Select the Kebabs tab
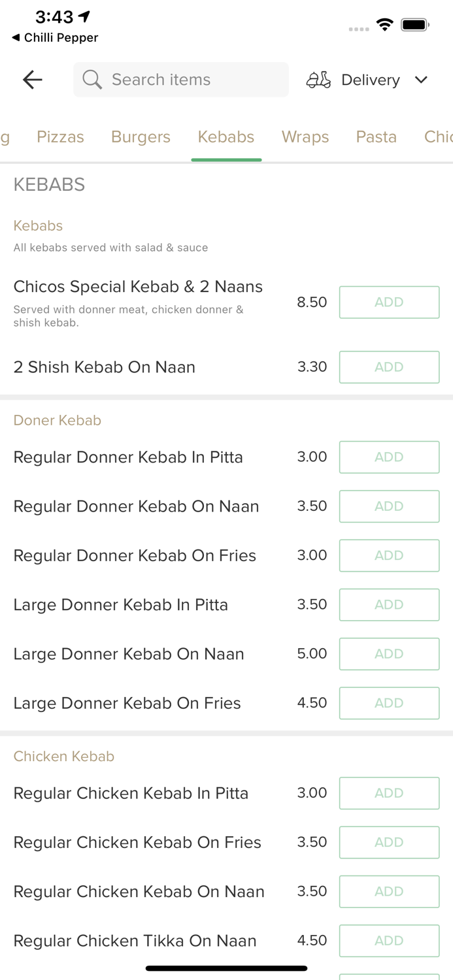Viewport: 453px width, 980px height. [x=226, y=137]
